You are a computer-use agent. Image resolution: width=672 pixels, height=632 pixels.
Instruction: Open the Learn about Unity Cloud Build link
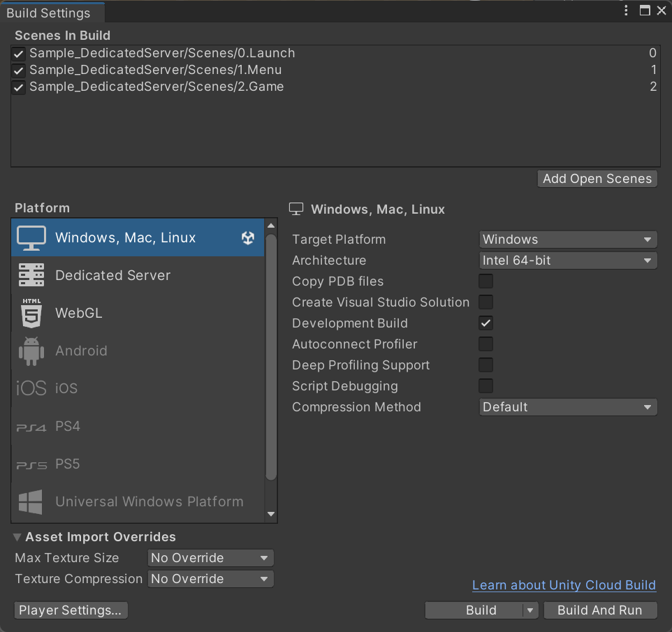click(x=564, y=585)
